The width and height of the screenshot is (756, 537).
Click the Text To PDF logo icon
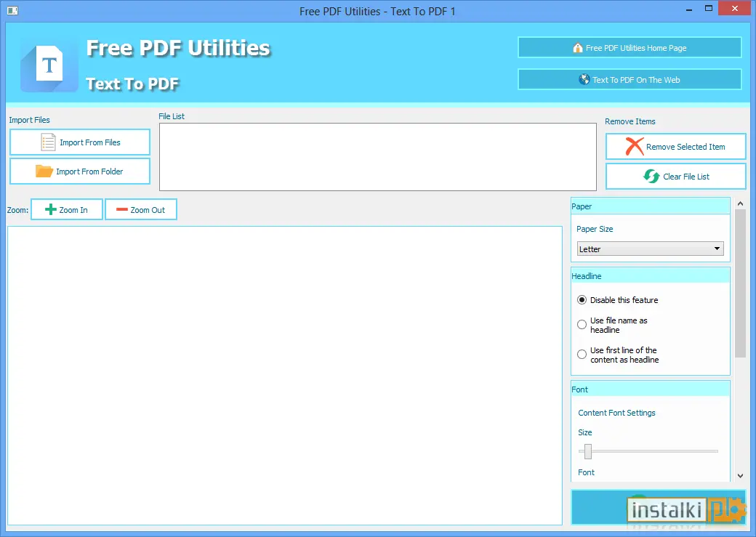49,65
